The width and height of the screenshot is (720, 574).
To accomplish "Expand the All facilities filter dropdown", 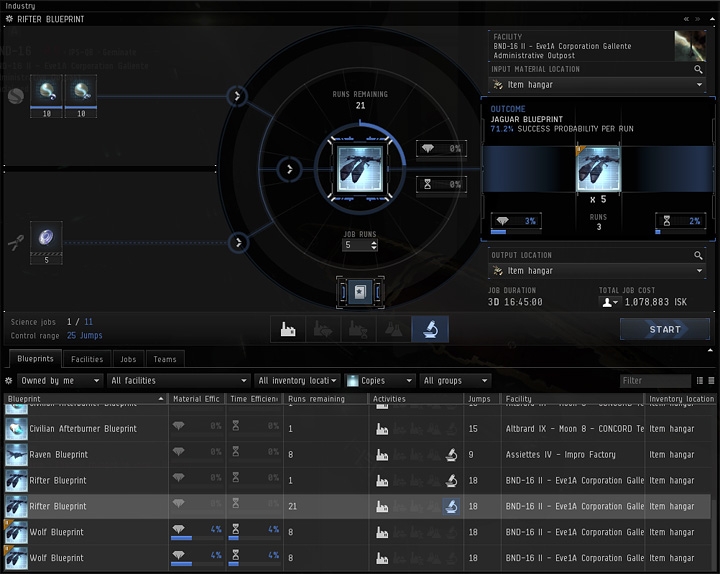I will [x=178, y=381].
